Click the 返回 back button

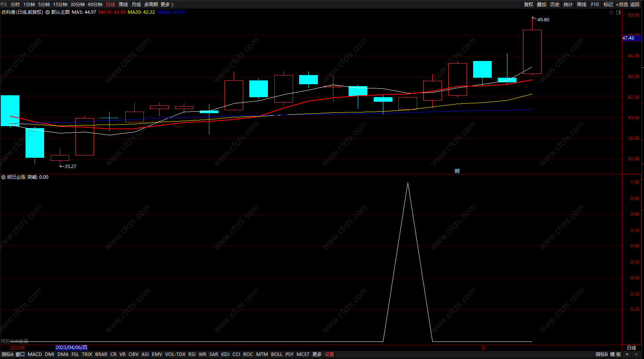click(635, 5)
